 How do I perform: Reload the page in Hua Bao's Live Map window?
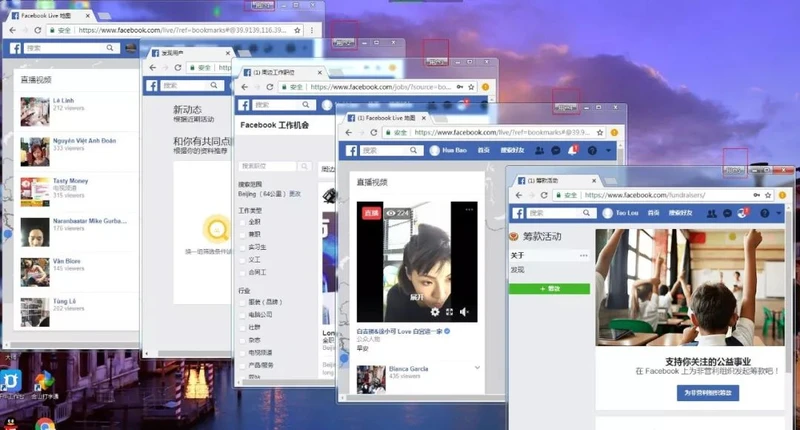tap(373, 132)
